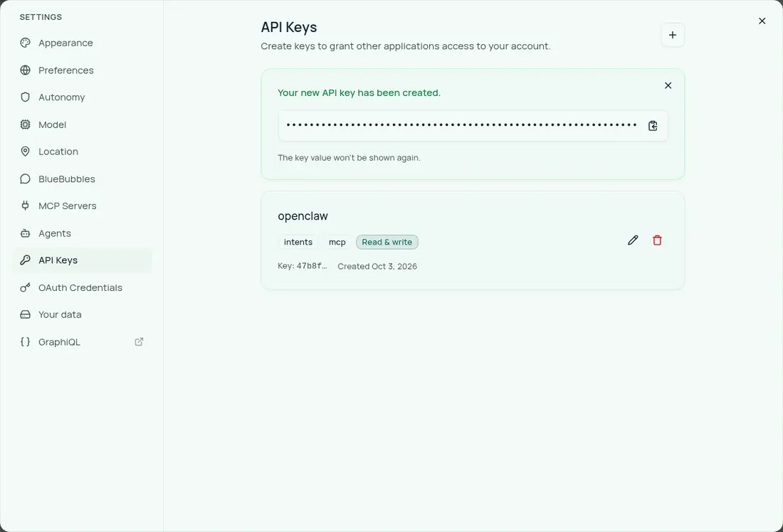The height and width of the screenshot is (532, 783).
Task: Click the Appearance palette icon
Action: (25, 43)
